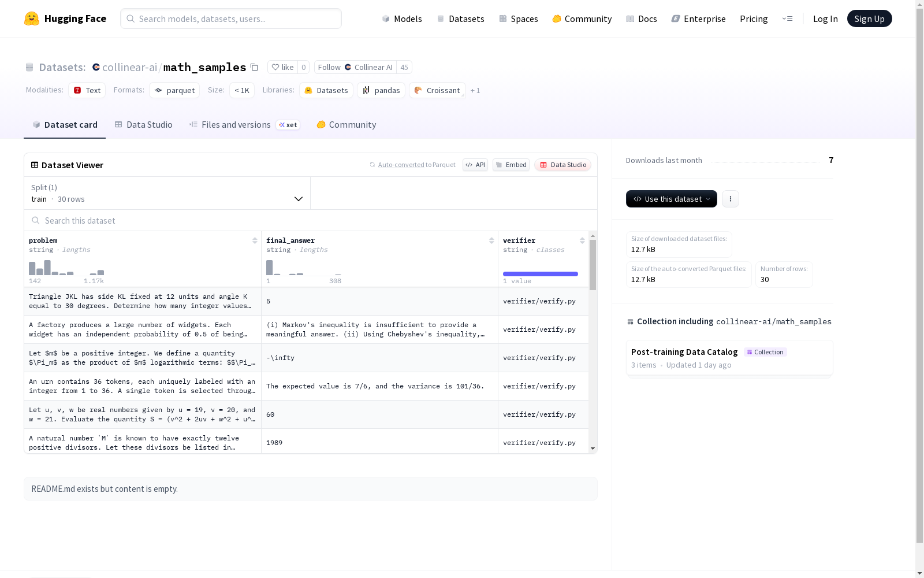The image size is (924, 578).
Task: Select the factory produces widgets problem cell
Action: (143, 329)
